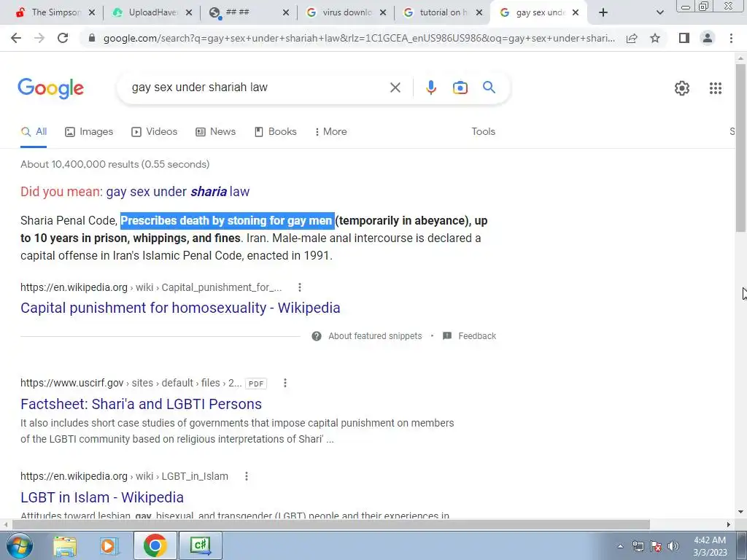Open the taskbar clock showing 4:42 AM
This screenshot has width=747, height=560.
[710, 546]
